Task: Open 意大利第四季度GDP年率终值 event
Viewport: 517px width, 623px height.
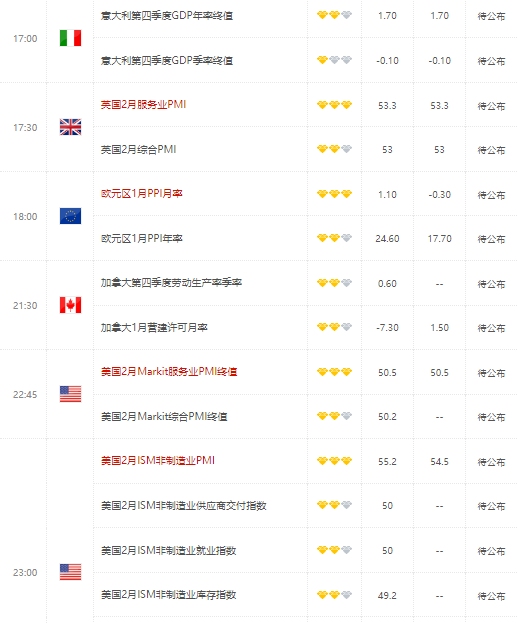Action: (x=167, y=15)
